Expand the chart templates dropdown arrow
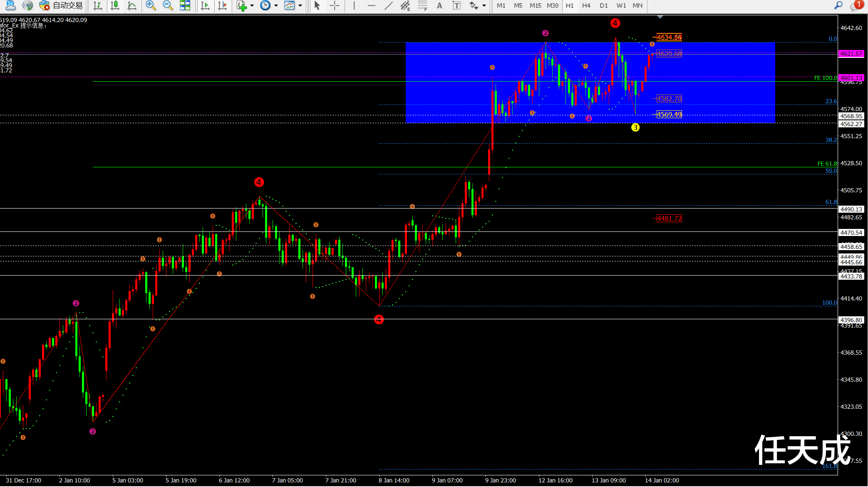Screen dimensions: 868x487 pyautogui.click(x=300, y=6)
